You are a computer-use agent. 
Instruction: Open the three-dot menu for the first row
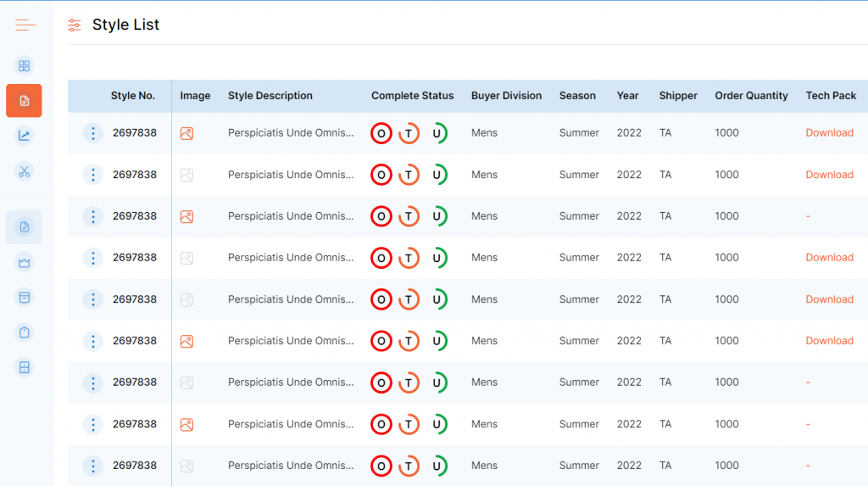[x=92, y=133]
